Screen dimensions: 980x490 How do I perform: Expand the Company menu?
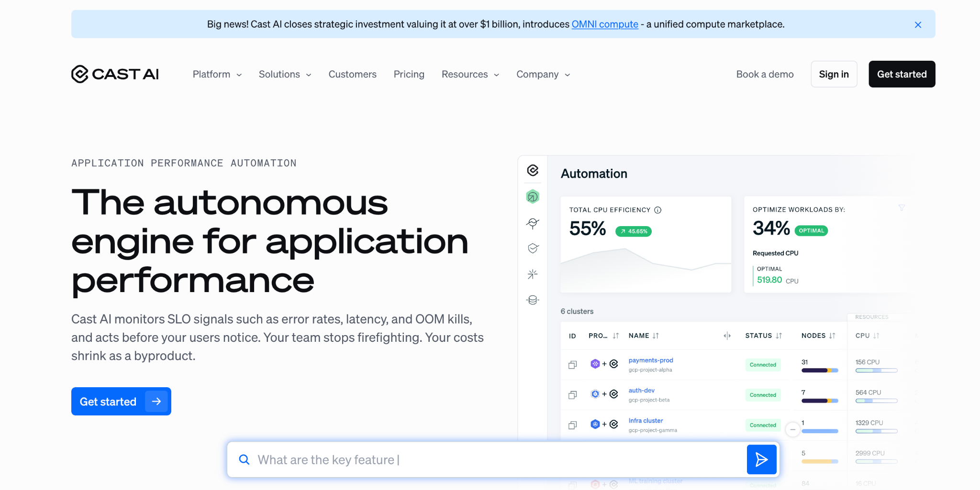click(x=543, y=74)
